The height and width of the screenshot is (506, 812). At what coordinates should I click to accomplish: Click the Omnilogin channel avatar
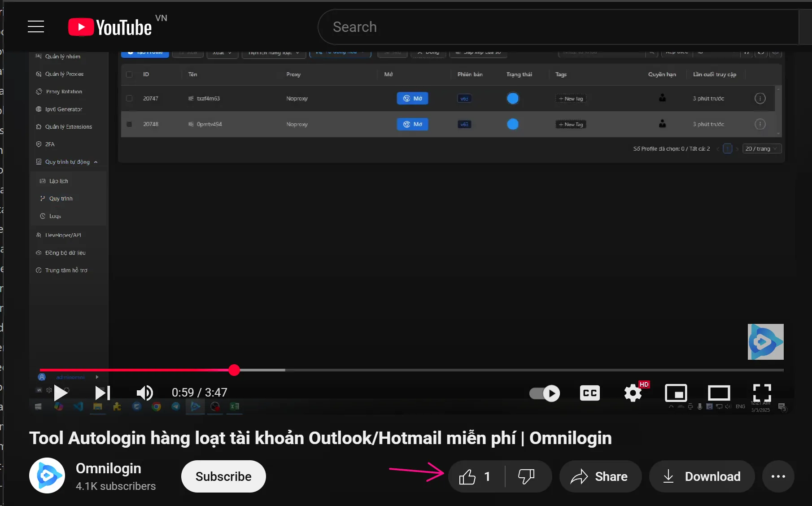(x=47, y=475)
